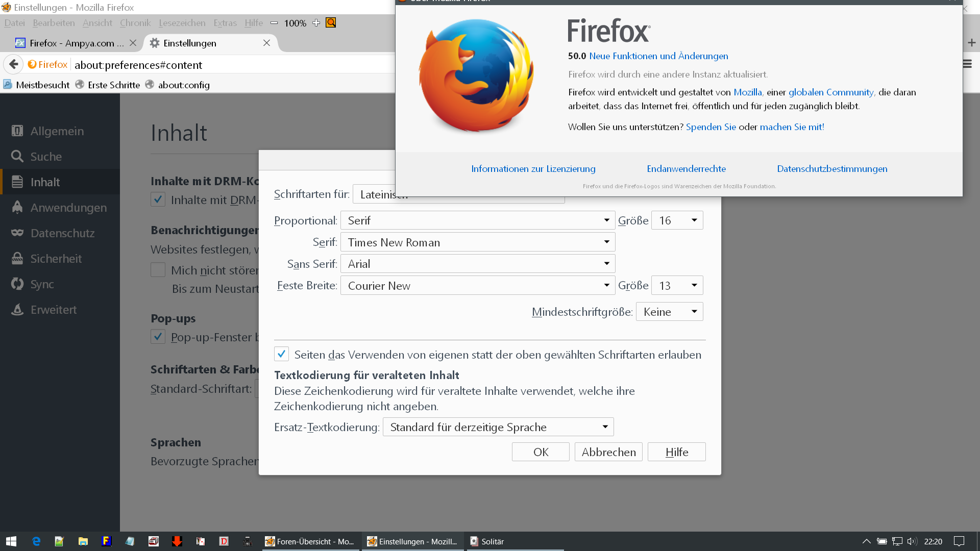980x551 pixels.
Task: Open the hamburger menu icon
Action: tap(967, 64)
